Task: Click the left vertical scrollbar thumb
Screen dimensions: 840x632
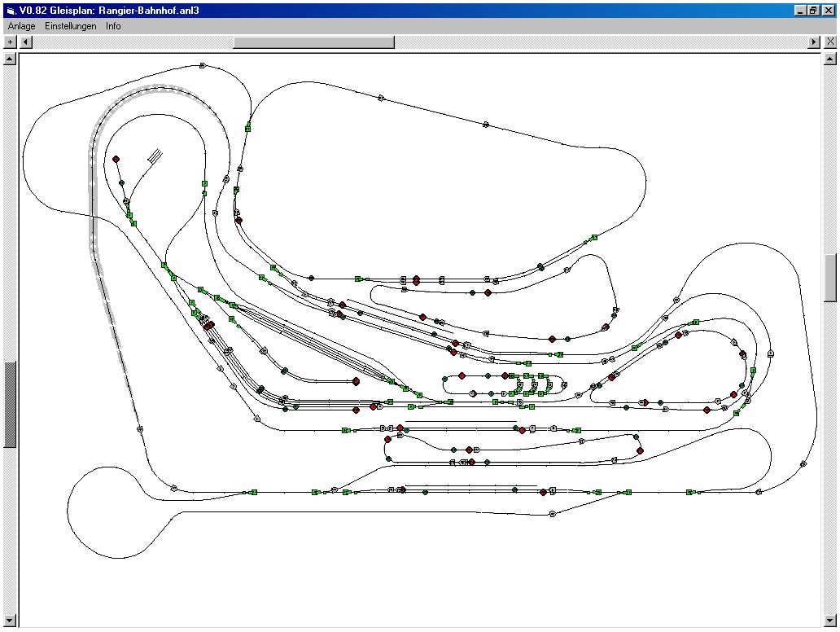Action: coord(10,405)
